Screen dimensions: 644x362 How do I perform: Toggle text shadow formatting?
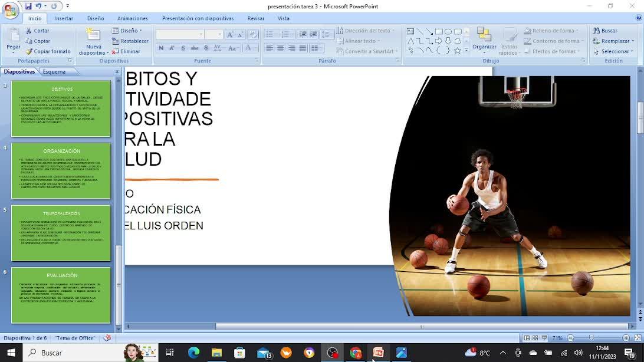[x=206, y=48]
